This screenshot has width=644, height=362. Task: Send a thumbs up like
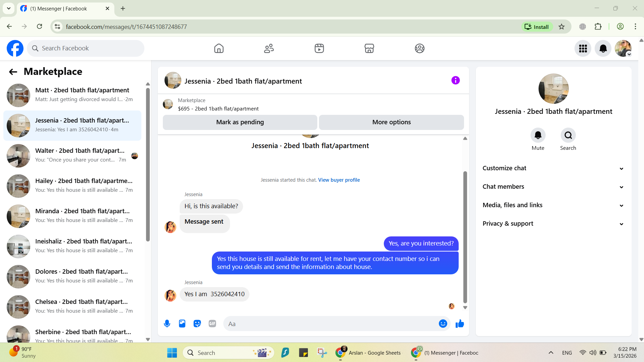click(460, 324)
